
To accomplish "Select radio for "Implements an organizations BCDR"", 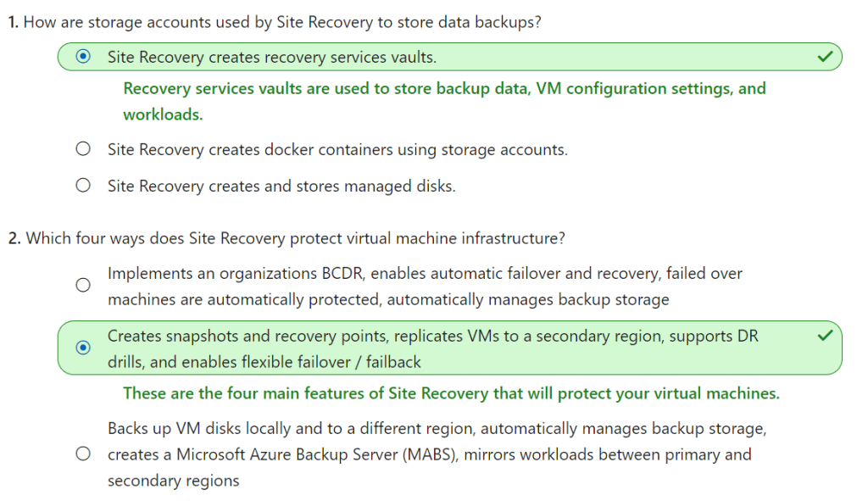I will tap(83, 286).
